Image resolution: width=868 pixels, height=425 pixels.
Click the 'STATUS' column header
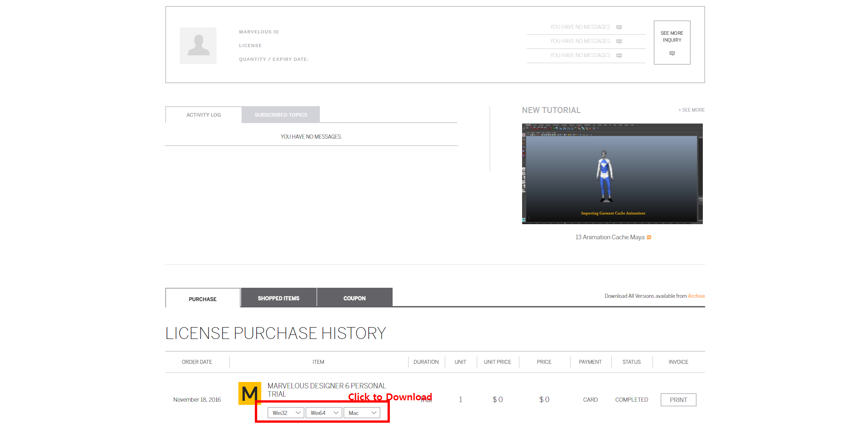click(x=631, y=362)
